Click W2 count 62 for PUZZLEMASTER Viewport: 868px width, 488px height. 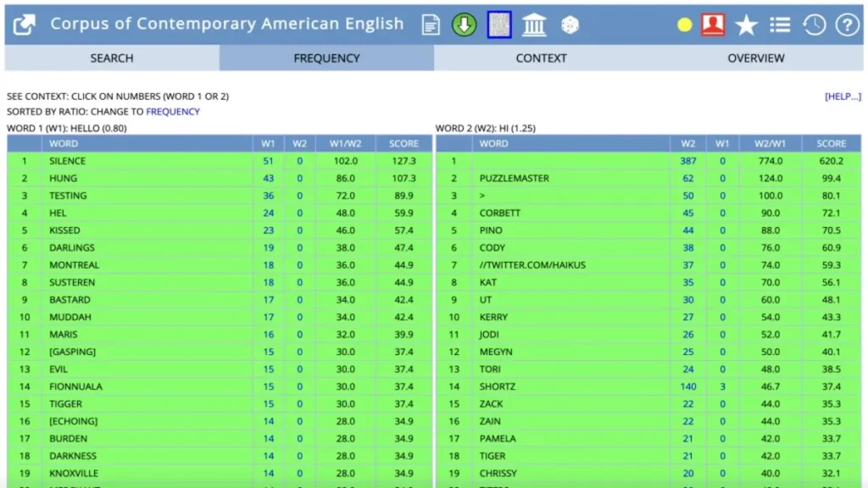tap(687, 179)
